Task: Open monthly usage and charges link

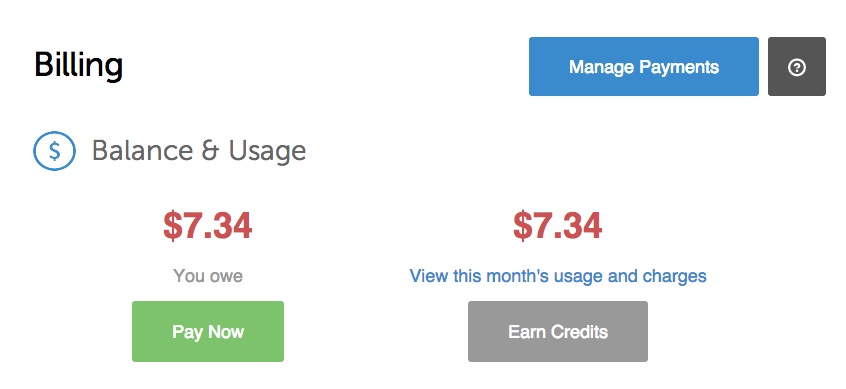Action: (558, 276)
